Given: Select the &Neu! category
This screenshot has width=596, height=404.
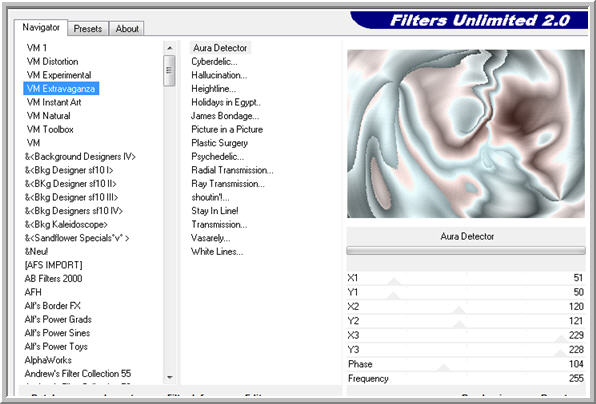Looking at the screenshot, I should 36,252.
